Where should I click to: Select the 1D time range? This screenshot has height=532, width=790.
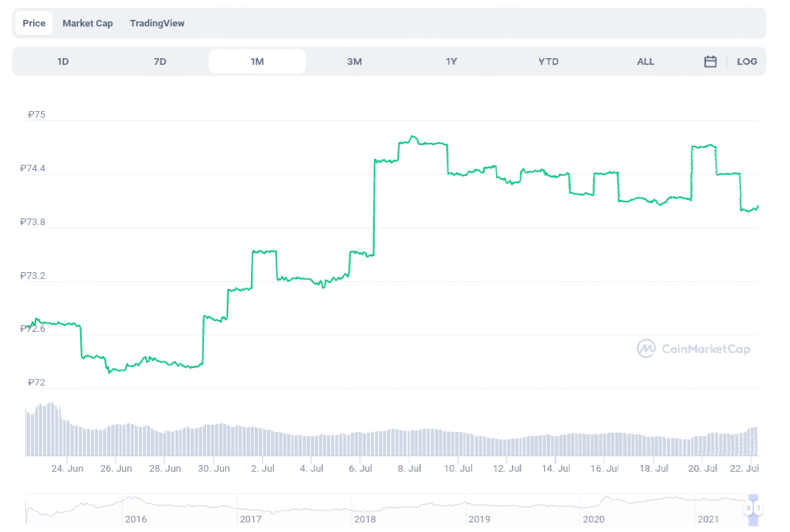[x=63, y=62]
